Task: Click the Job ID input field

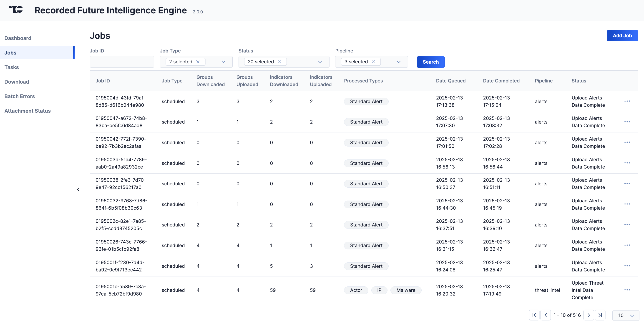Action: [x=122, y=62]
